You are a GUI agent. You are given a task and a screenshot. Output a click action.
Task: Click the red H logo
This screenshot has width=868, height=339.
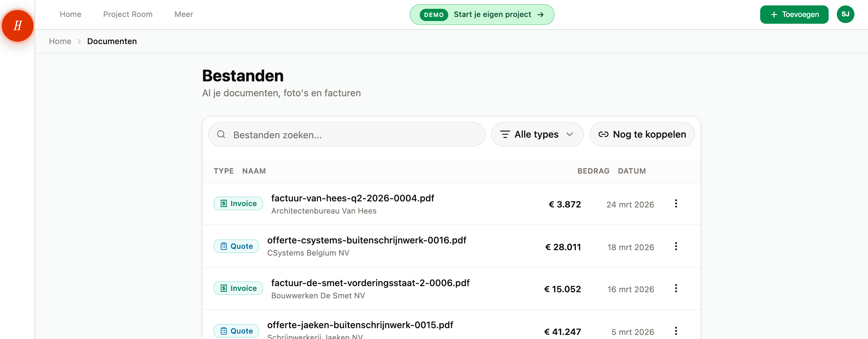tap(17, 25)
